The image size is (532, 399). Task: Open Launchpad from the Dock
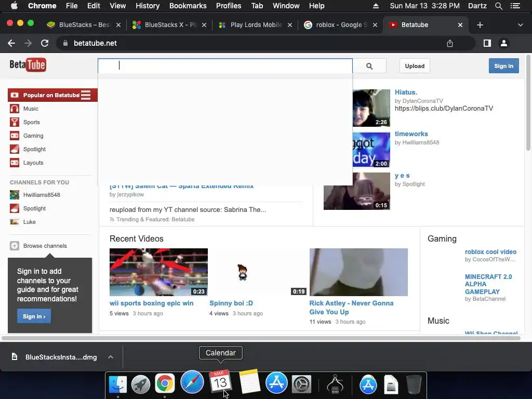141,384
